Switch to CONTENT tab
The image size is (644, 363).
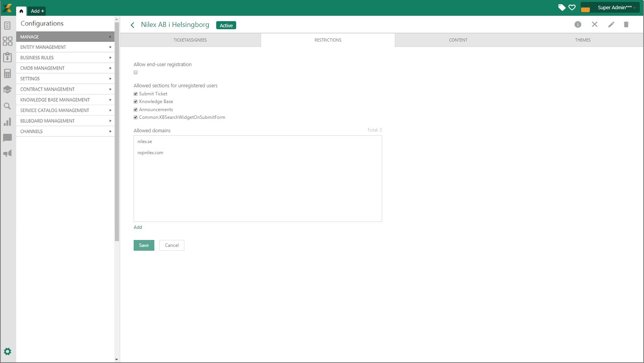[458, 40]
